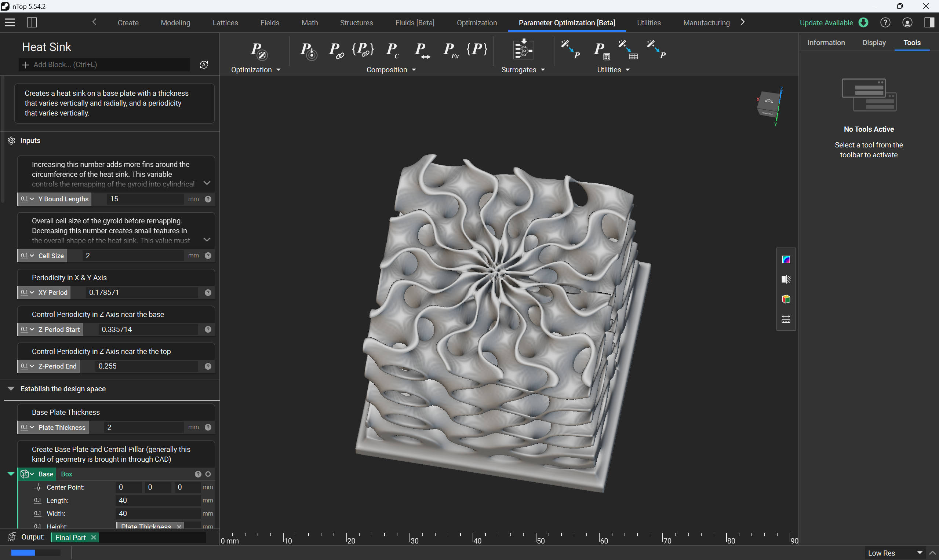Switch to the Lattices ribbon tab
Viewport: 939px width, 560px height.
coord(225,23)
